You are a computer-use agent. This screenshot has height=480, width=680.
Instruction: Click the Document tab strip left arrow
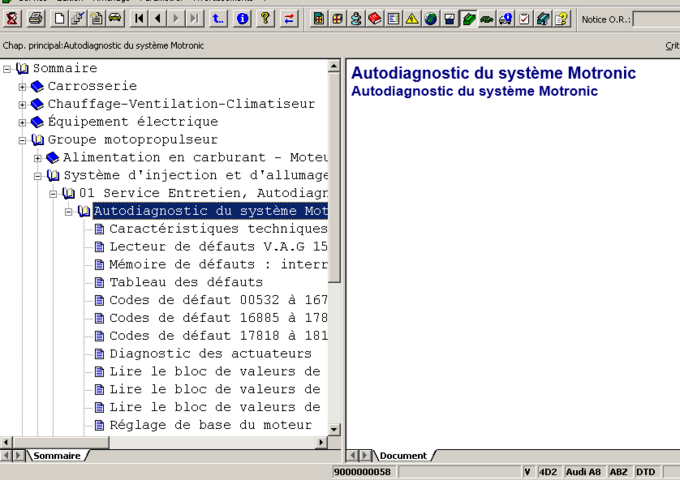353,456
